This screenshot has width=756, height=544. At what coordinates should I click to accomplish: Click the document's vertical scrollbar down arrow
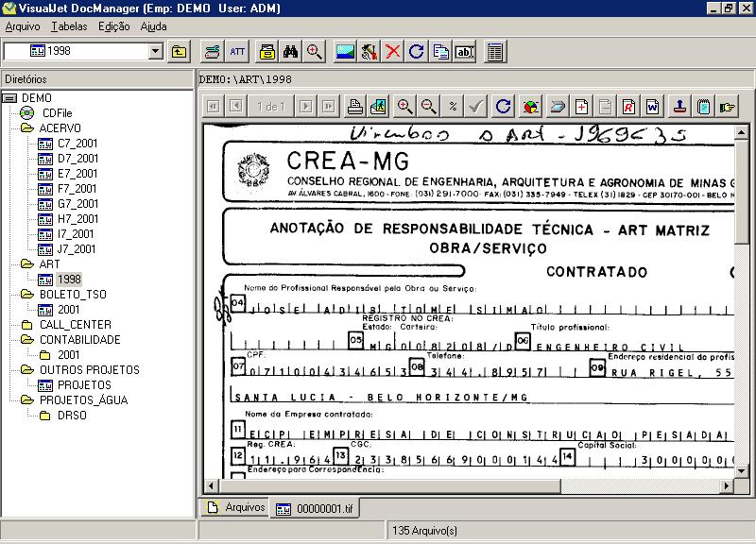tap(741, 470)
